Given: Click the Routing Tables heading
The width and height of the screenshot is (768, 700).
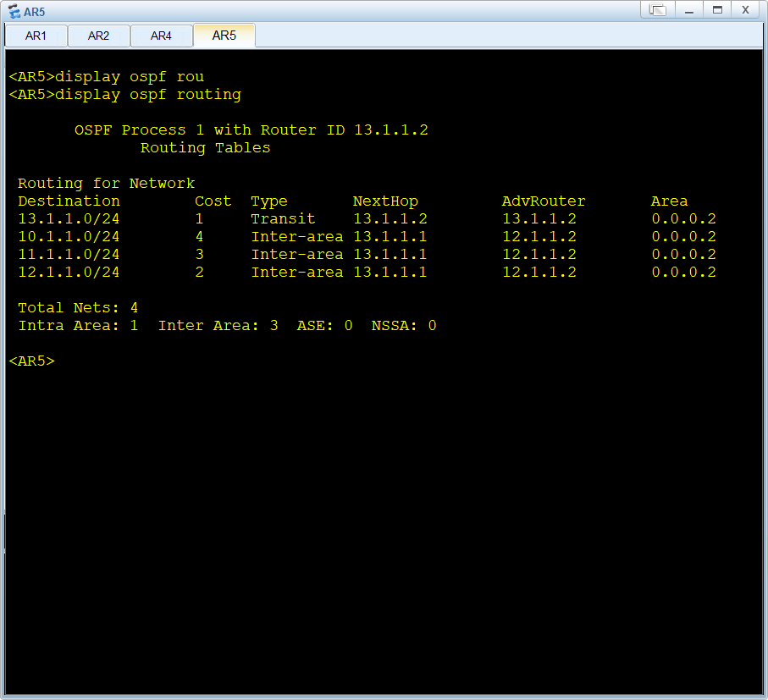Looking at the screenshot, I should [x=206, y=148].
